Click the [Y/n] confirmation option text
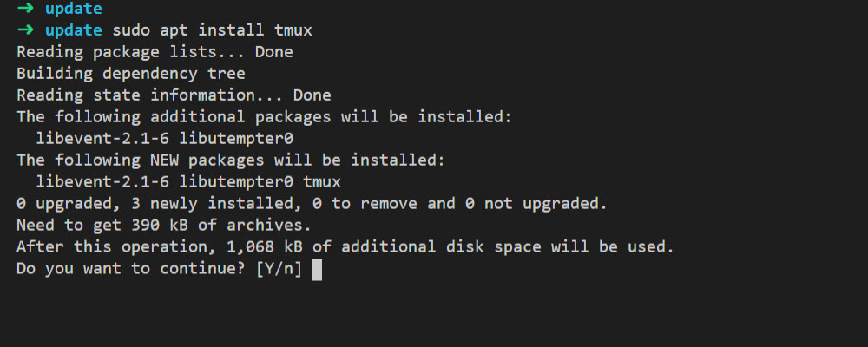This screenshot has height=347, width=868. pyautogui.click(x=279, y=270)
